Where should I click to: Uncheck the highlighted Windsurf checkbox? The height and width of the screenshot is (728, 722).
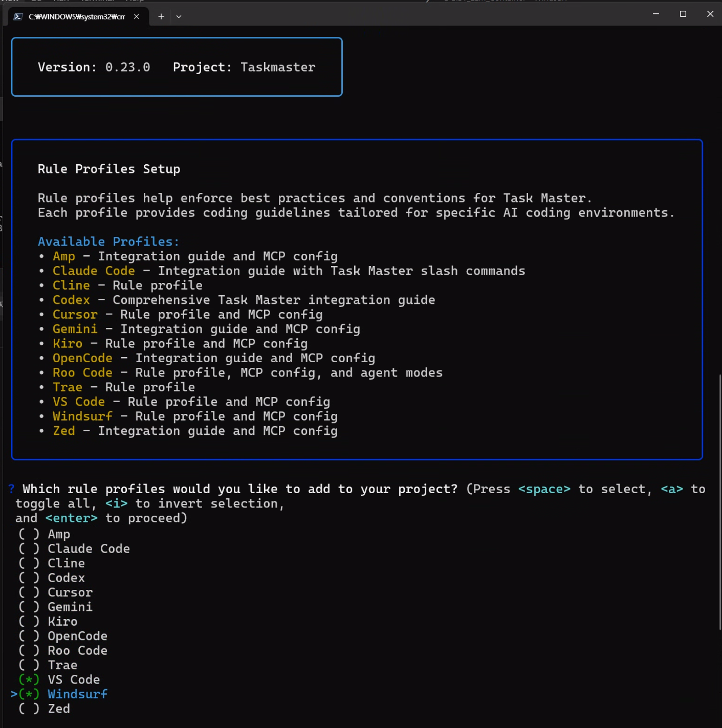tap(29, 695)
